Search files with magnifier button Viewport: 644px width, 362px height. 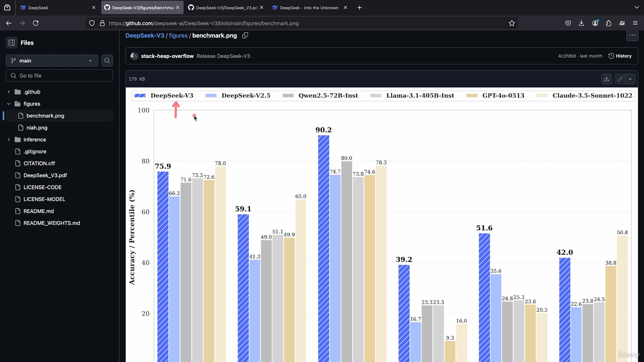coord(107,61)
